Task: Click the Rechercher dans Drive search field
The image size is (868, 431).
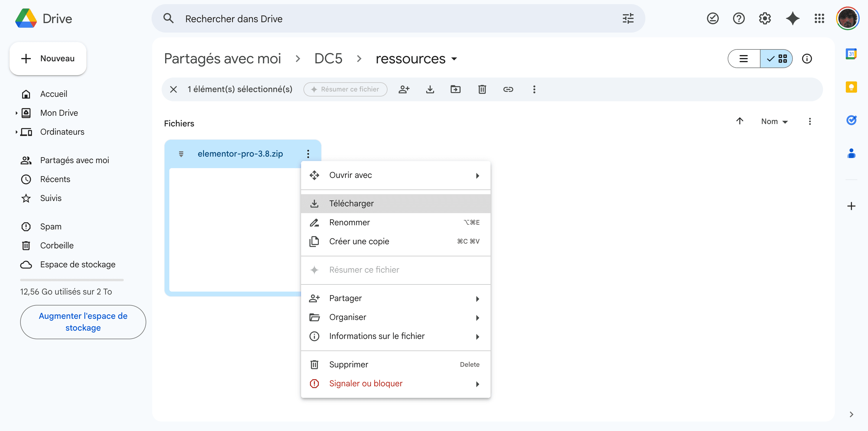Action: click(x=398, y=19)
